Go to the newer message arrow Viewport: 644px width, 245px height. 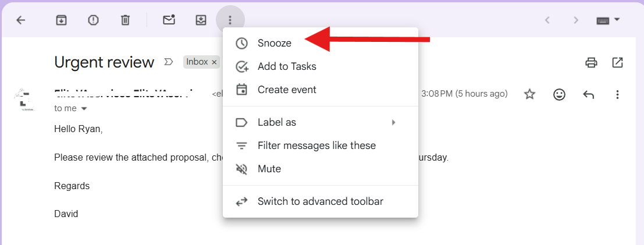(547, 20)
